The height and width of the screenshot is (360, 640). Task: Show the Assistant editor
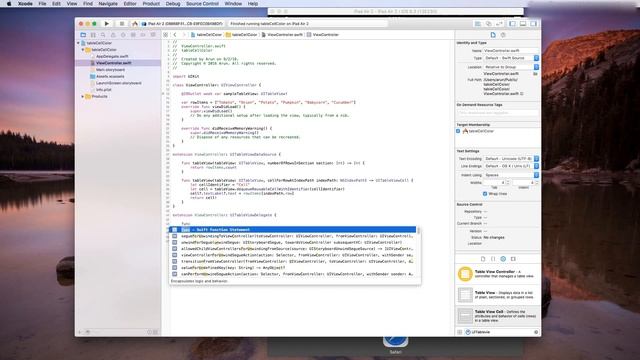coord(488,24)
